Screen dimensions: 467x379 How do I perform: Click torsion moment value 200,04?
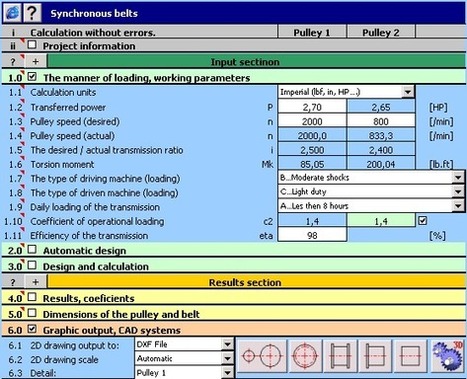tap(381, 164)
